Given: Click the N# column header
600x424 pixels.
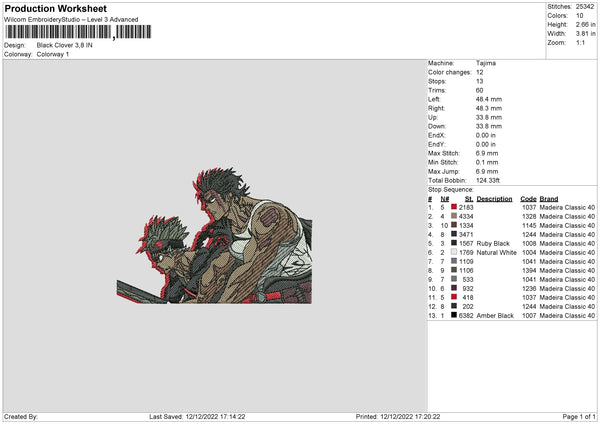Looking at the screenshot, I should pos(444,199).
